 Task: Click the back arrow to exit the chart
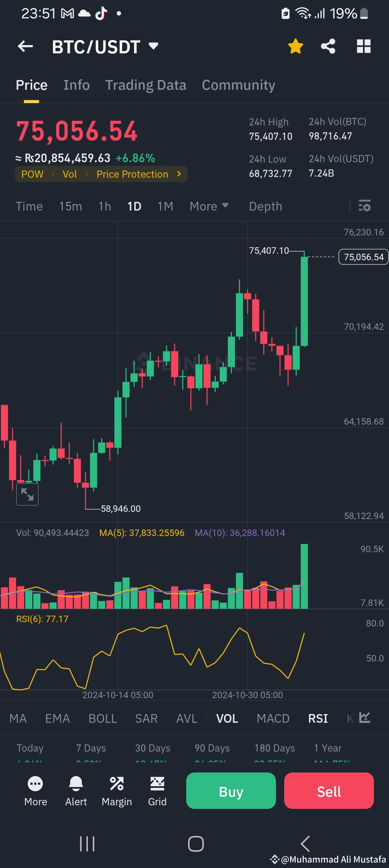click(25, 46)
